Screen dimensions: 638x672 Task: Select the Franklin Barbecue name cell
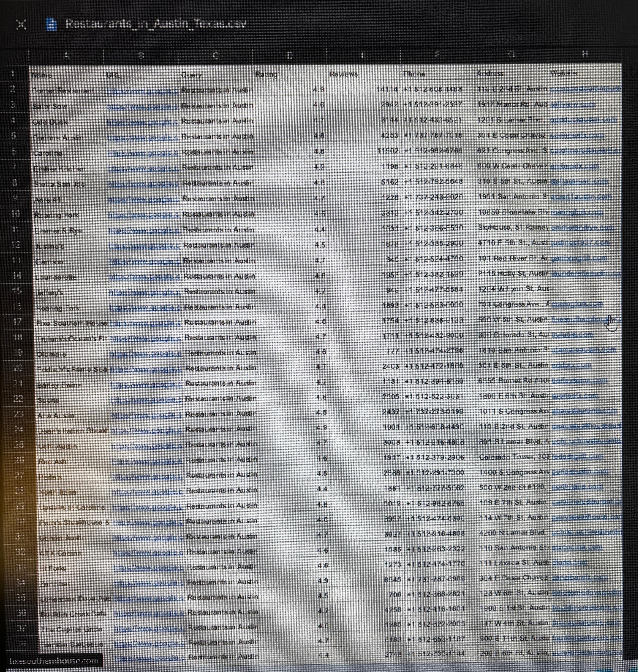[x=72, y=644]
